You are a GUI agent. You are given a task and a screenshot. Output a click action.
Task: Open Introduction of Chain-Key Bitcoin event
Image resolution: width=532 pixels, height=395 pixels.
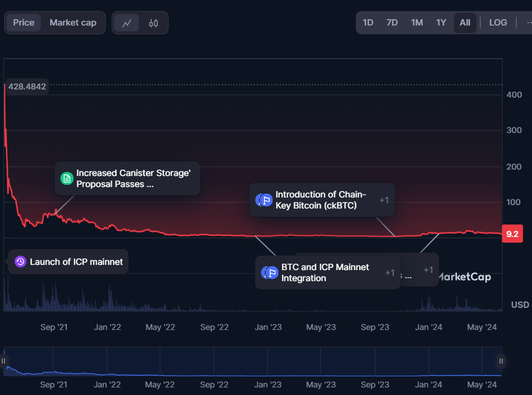[322, 200]
